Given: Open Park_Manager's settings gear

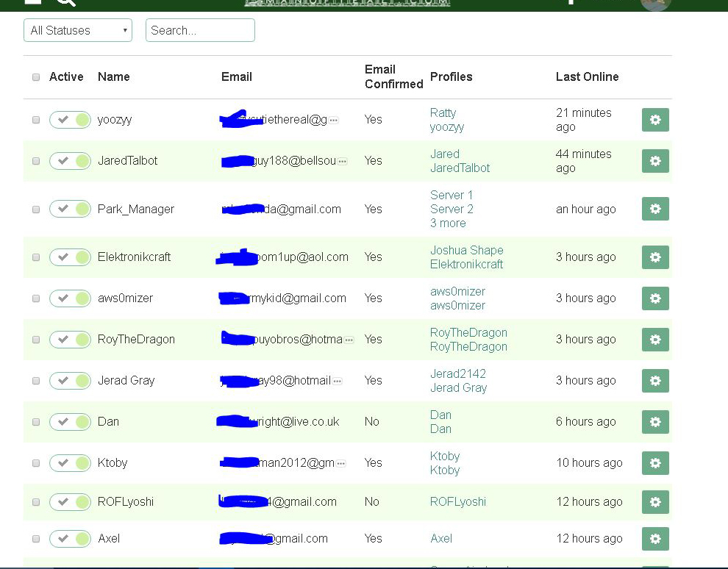Looking at the screenshot, I should tap(655, 210).
